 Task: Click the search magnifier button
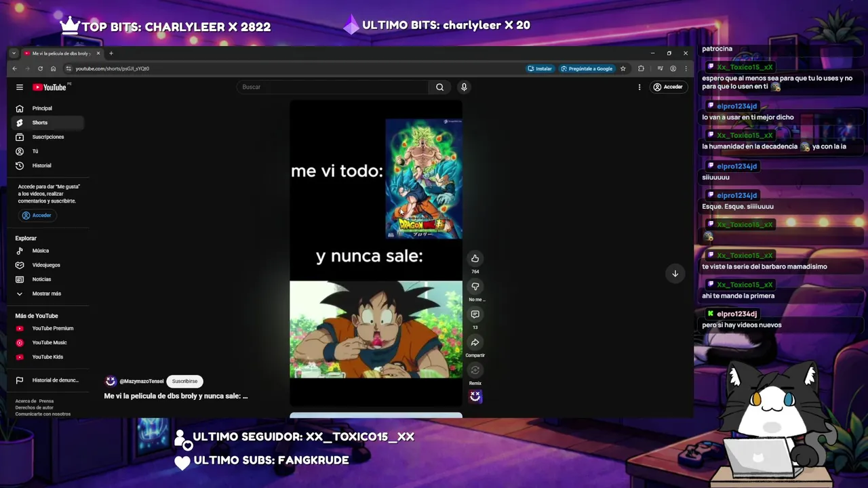(439, 87)
